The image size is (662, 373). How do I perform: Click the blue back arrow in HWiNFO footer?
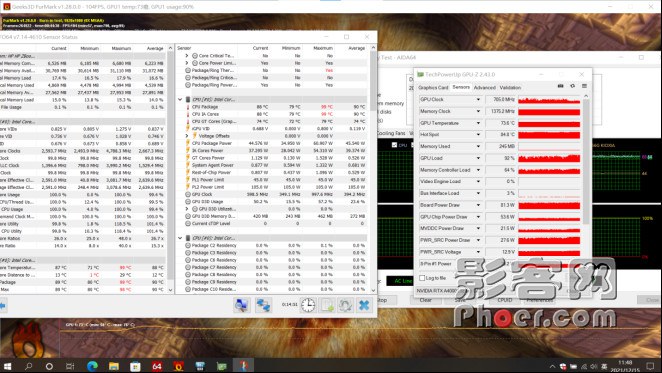pyautogui.click(x=3, y=305)
